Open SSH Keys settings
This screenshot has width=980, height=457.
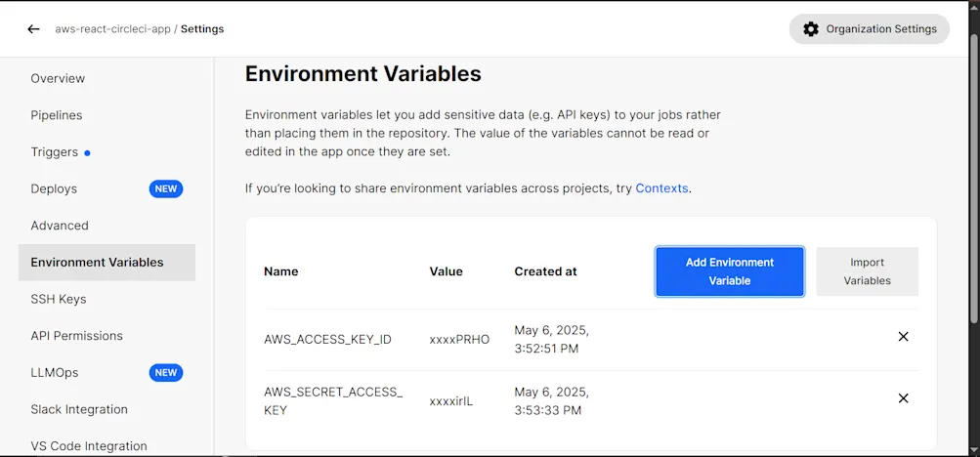click(59, 299)
